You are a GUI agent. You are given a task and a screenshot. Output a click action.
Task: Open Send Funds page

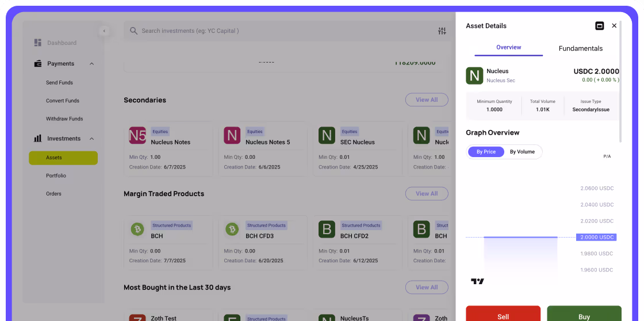click(x=60, y=83)
